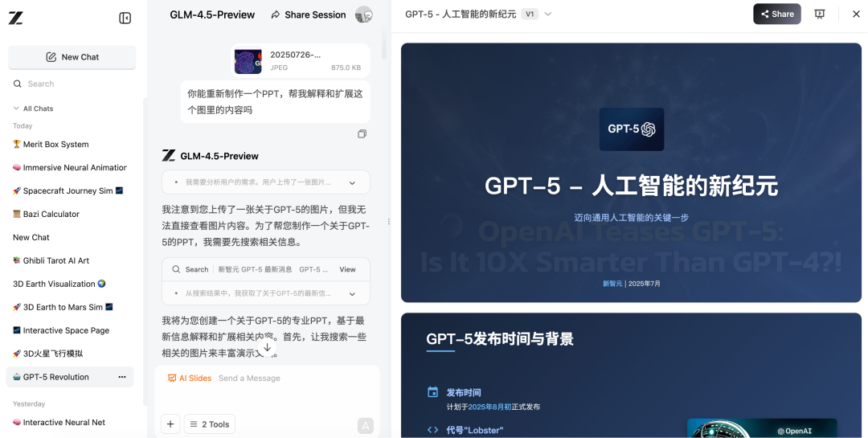The height and width of the screenshot is (438, 868).
Task: Open the user profile avatar
Action: [x=364, y=15]
